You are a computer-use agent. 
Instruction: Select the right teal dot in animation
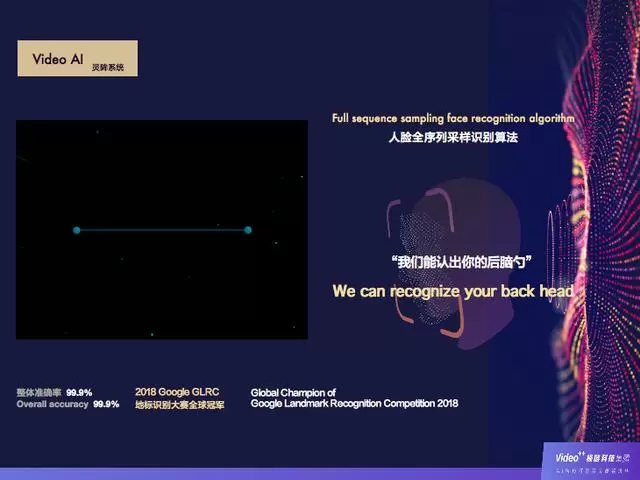click(x=248, y=230)
